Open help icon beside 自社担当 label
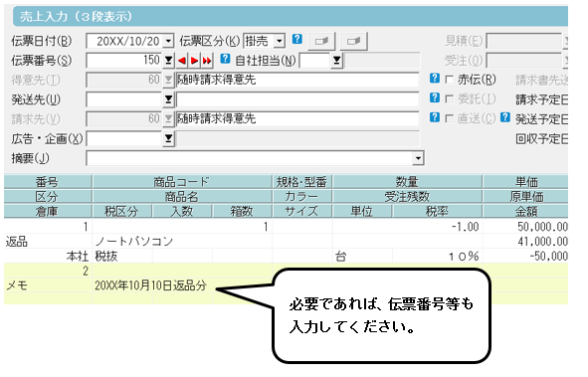The height and width of the screenshot is (377, 588). [225, 59]
